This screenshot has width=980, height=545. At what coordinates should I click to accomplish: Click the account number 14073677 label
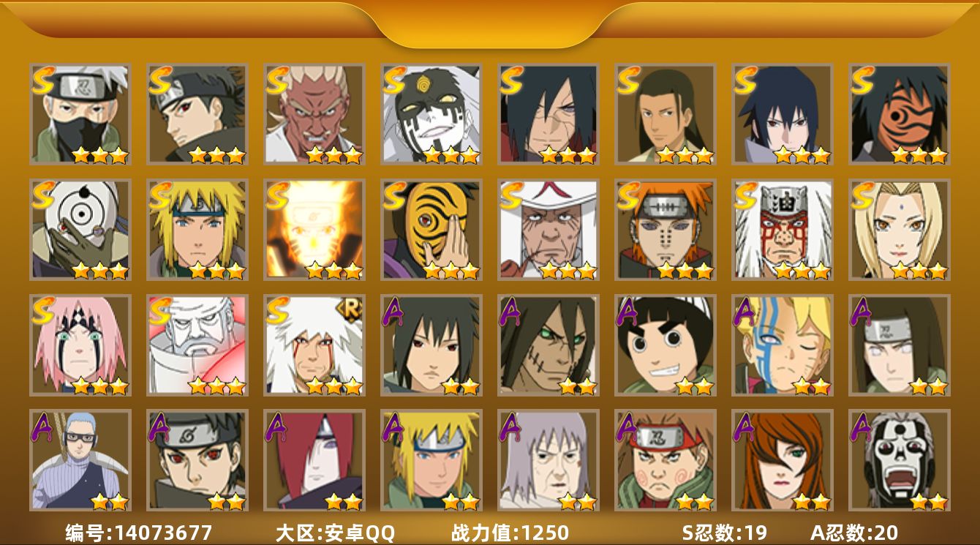[139, 533]
